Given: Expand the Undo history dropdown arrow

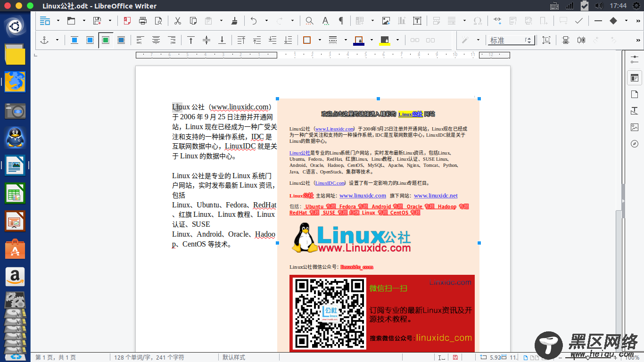Looking at the screenshot, I should click(266, 21).
